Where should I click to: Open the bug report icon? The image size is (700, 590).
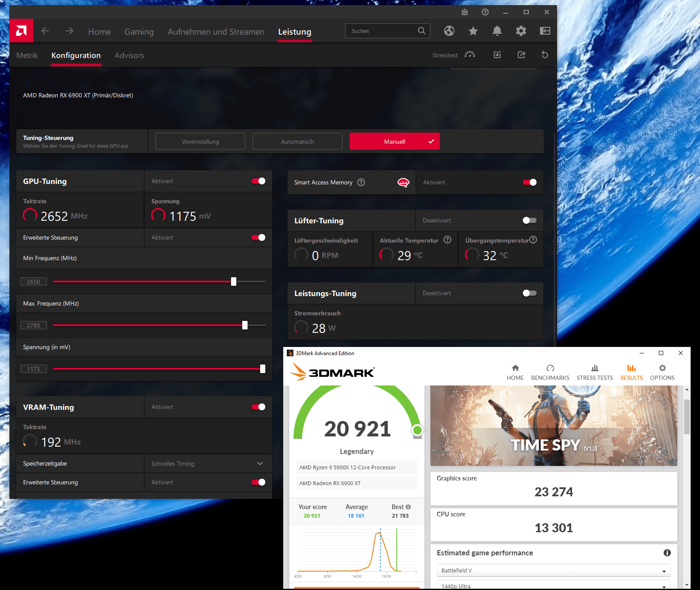(x=465, y=12)
